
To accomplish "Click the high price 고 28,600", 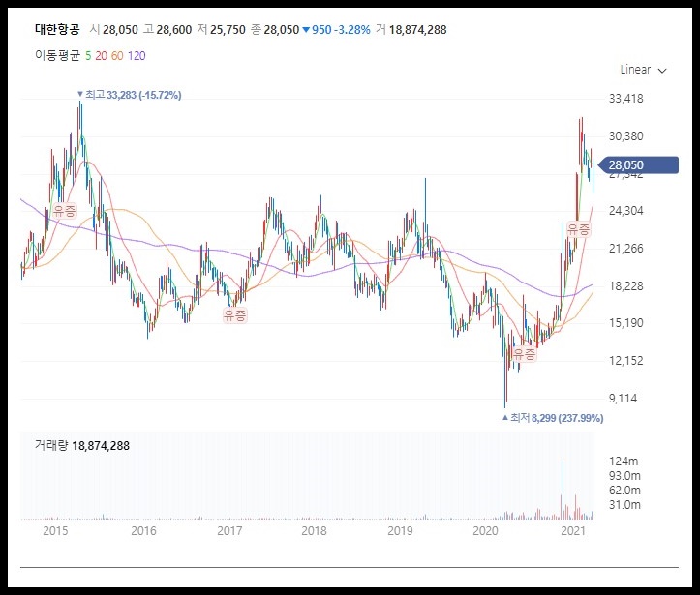I will pos(167,30).
